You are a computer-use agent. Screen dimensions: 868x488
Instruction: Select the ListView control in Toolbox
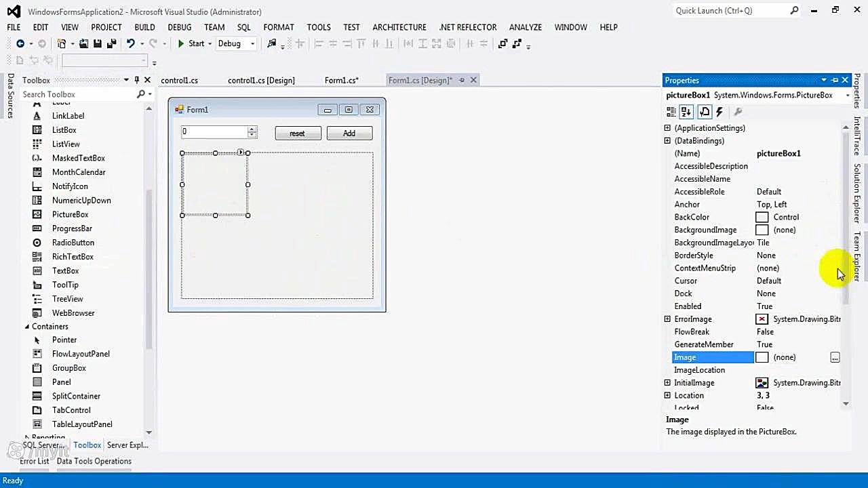point(66,144)
